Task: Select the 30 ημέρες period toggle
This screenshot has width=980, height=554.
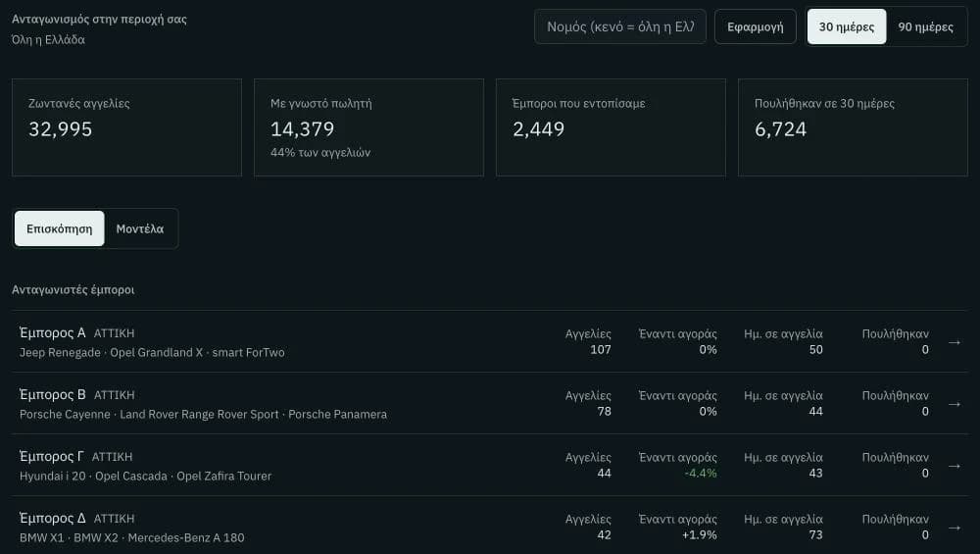Action: (x=847, y=26)
